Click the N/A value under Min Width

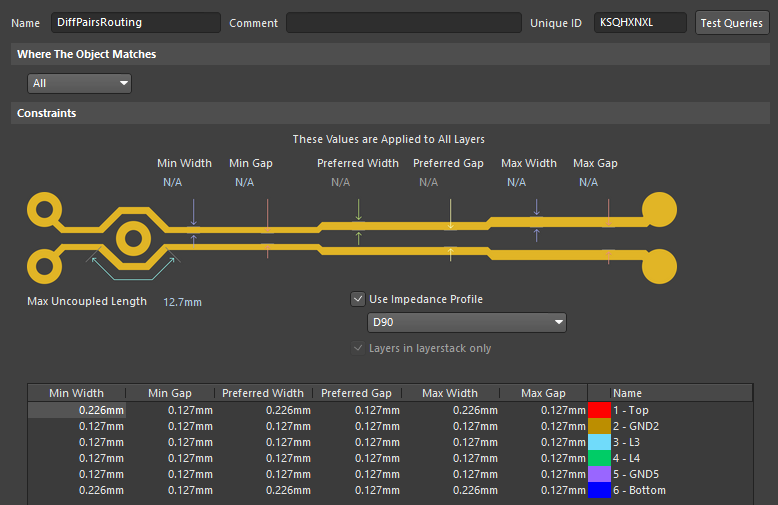click(172, 182)
